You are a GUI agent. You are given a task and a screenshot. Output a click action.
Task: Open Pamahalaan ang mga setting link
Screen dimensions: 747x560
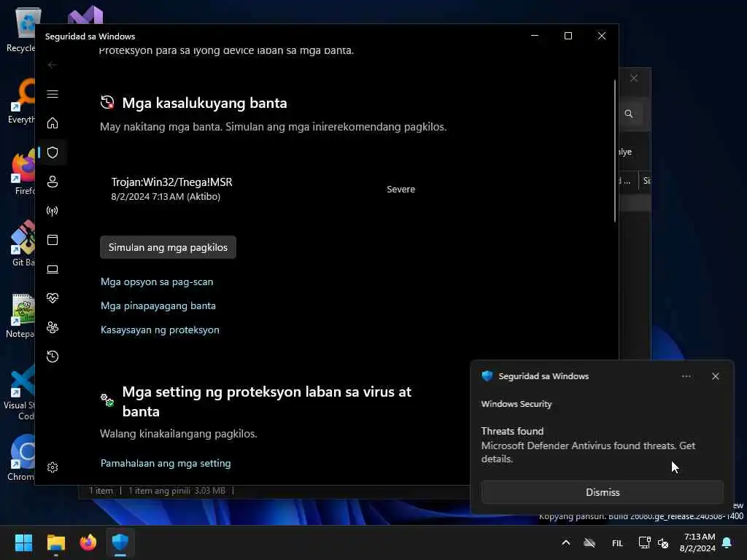pyautogui.click(x=166, y=463)
